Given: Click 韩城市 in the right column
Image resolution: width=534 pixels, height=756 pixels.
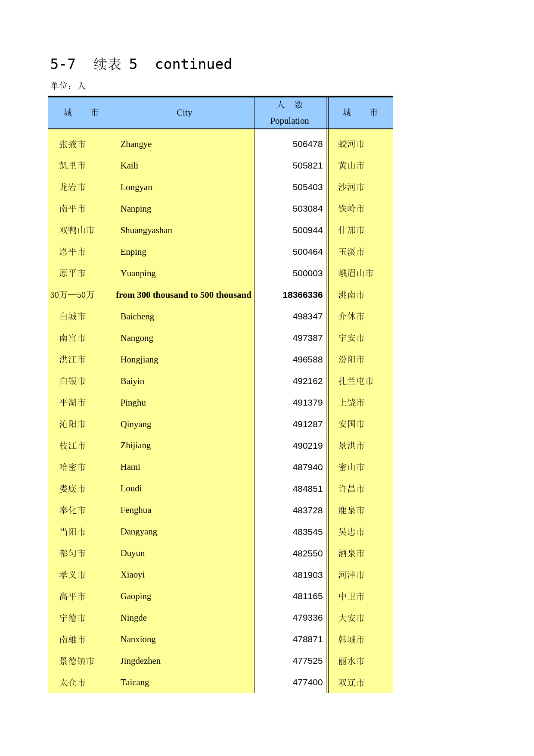Looking at the screenshot, I should 351,639.
